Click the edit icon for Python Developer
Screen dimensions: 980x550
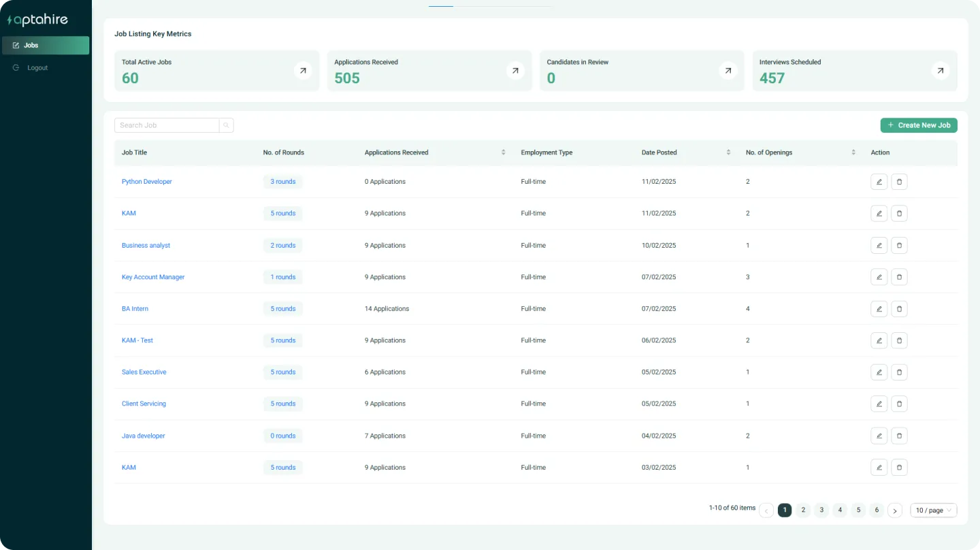point(879,182)
